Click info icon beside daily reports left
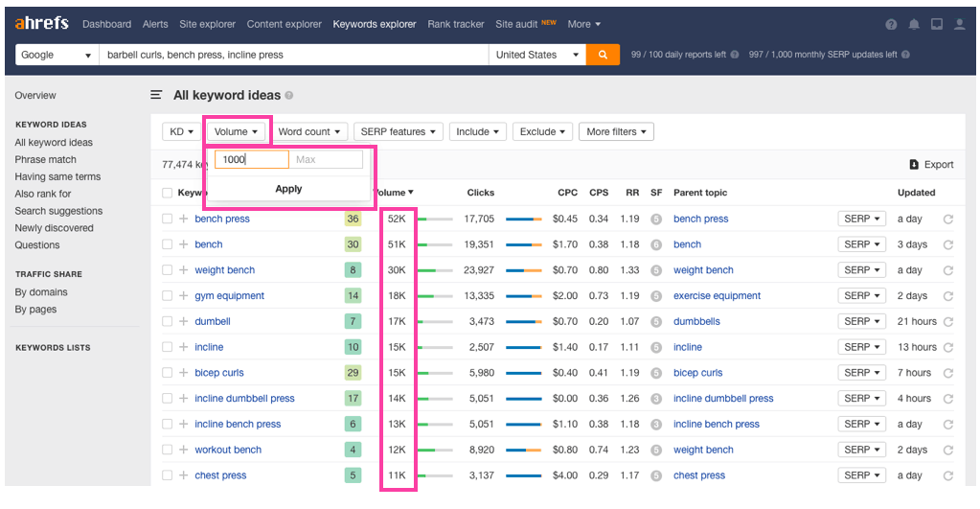980x509 pixels. point(735,55)
